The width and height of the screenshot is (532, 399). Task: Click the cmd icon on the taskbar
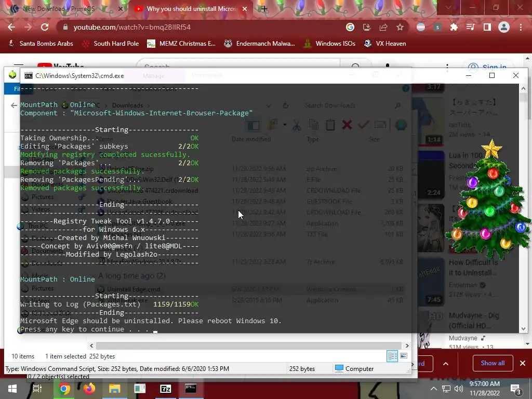(x=191, y=389)
